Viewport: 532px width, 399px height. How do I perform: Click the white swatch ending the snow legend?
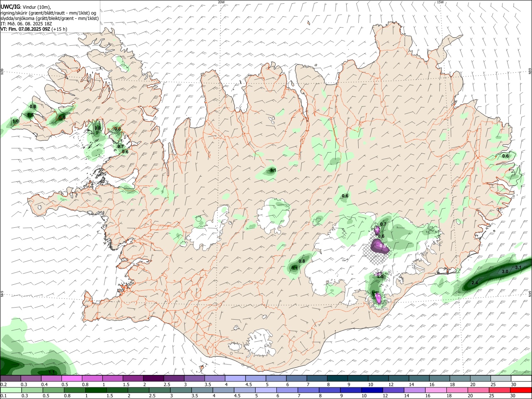pyautogui.click(x=521, y=379)
